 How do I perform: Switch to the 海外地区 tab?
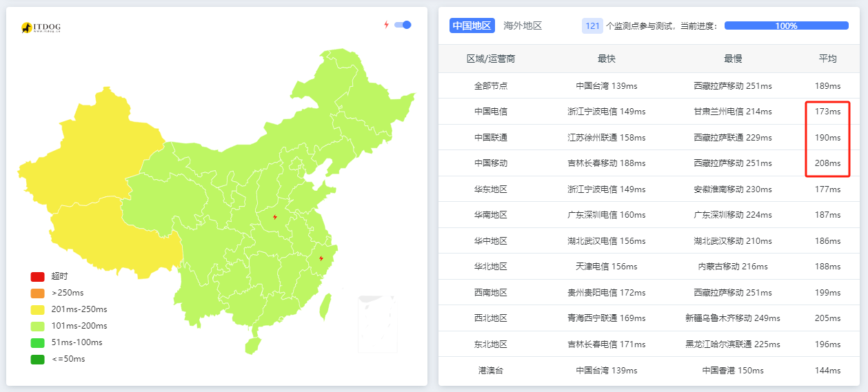[523, 25]
